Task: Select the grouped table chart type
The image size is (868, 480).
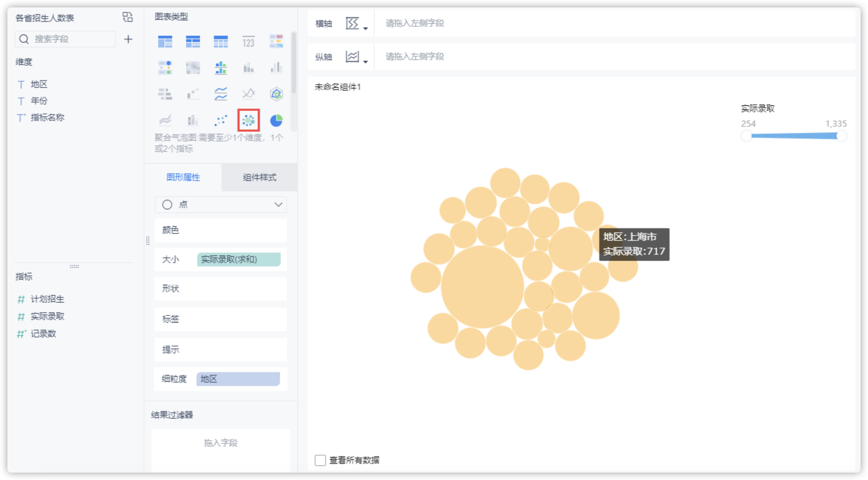Action: (165, 41)
